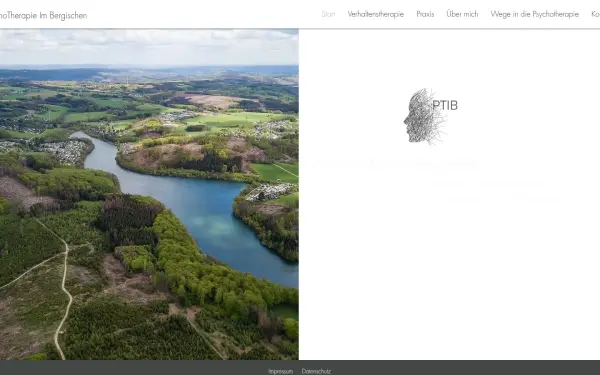
Task: Click the aerial lake landscape photo
Action: (149, 194)
